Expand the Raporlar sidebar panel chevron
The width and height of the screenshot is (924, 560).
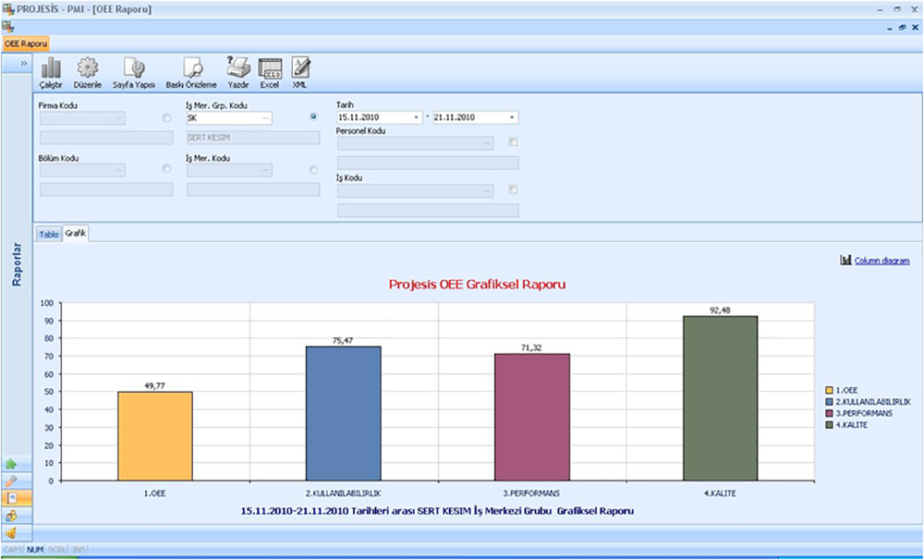pos(23,63)
